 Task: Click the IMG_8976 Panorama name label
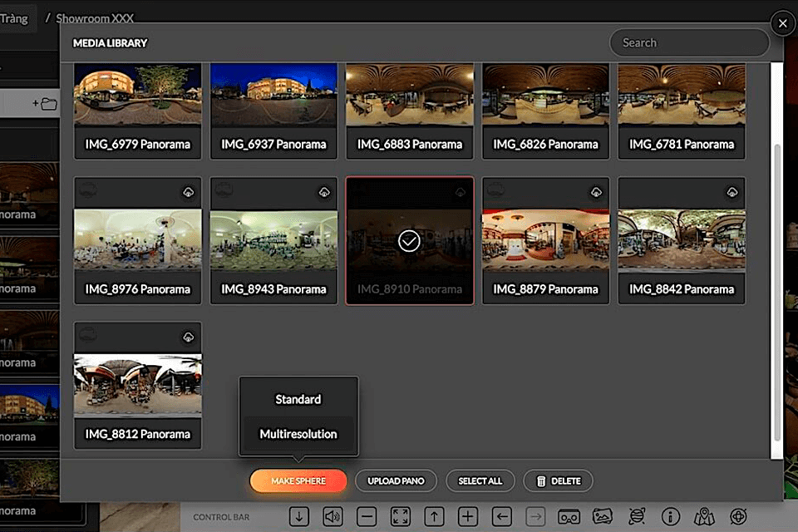(x=137, y=289)
